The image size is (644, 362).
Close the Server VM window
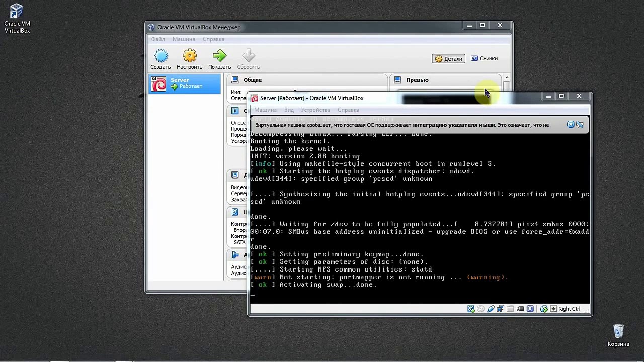tap(579, 96)
